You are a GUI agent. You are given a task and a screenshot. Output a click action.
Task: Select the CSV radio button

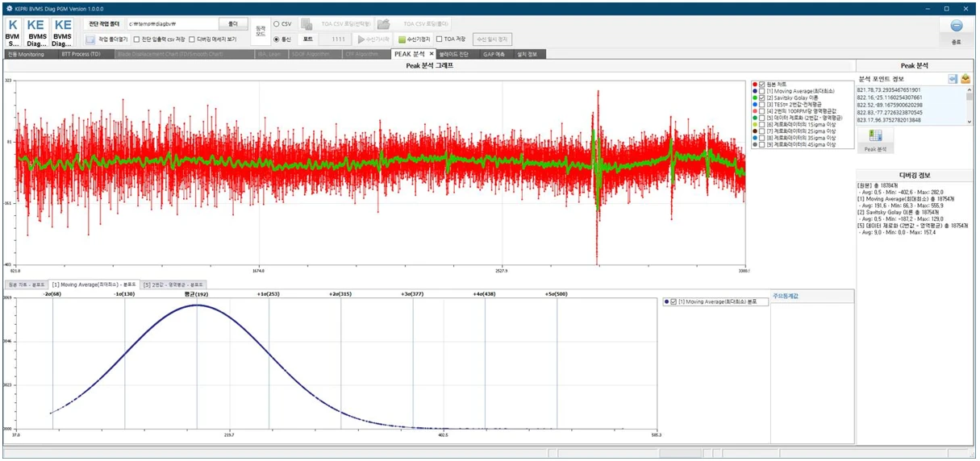point(276,24)
